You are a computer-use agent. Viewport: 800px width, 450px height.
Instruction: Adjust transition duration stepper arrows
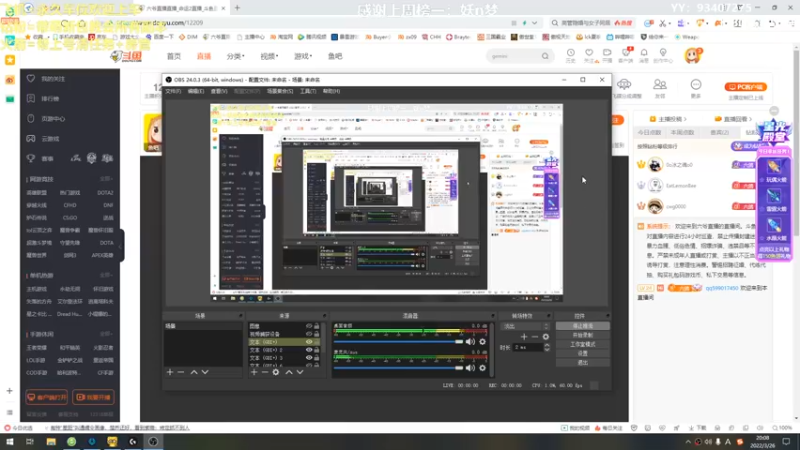point(547,347)
